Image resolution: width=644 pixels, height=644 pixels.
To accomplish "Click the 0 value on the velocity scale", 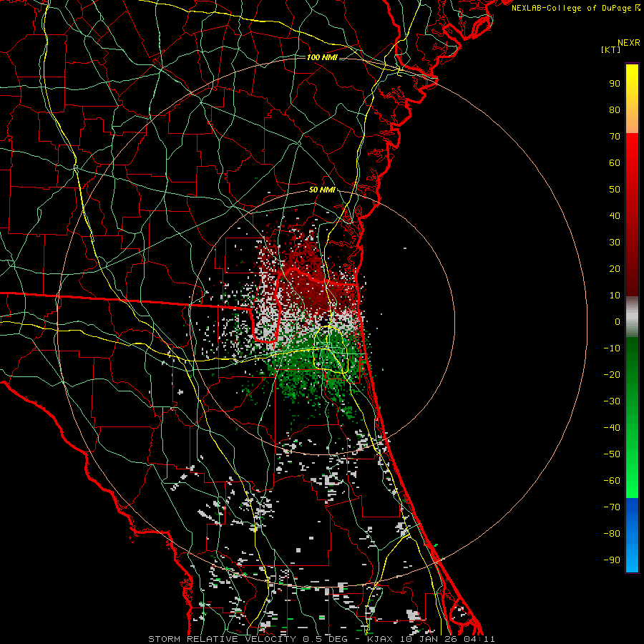I will coord(618,322).
